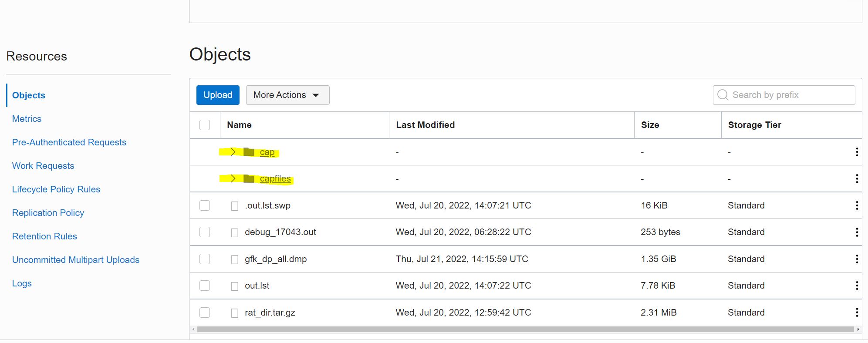
Task: Click the cap folder icon
Action: point(249,152)
